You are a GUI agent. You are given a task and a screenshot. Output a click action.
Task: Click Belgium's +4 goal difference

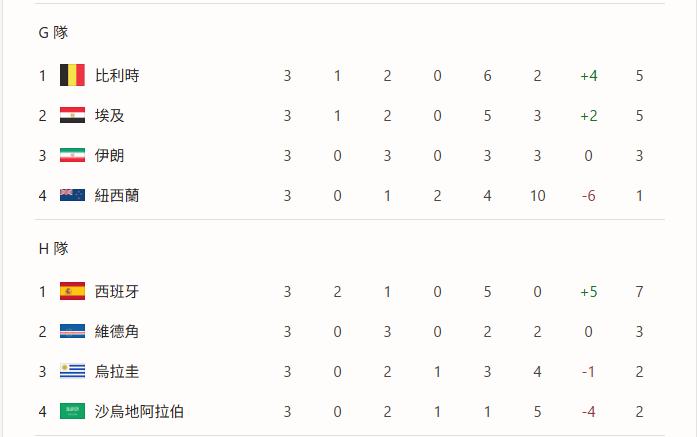coord(589,76)
